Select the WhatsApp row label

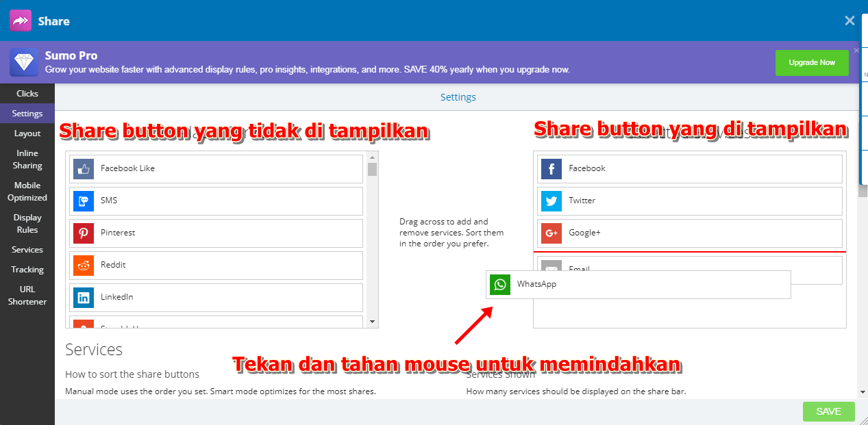(x=536, y=284)
